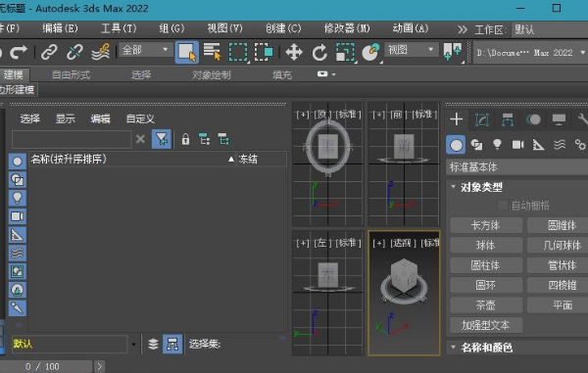Open the 工具(T) menu
The height and width of the screenshot is (373, 588).
(119, 28)
